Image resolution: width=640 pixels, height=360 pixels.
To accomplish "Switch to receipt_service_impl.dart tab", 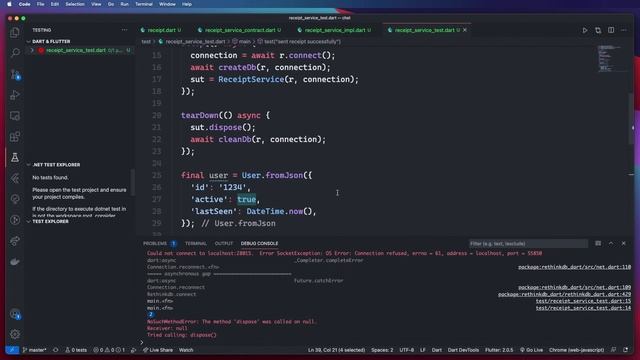I will tap(334, 30).
